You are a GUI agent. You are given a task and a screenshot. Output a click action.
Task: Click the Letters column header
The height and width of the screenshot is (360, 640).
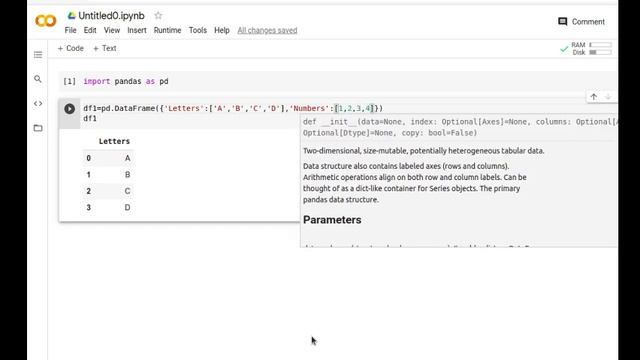[x=114, y=141]
